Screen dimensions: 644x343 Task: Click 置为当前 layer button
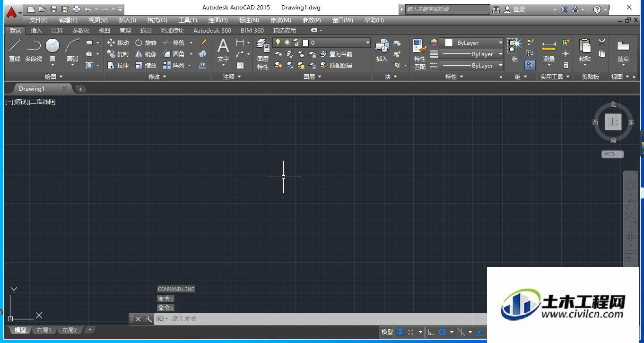tap(336, 54)
